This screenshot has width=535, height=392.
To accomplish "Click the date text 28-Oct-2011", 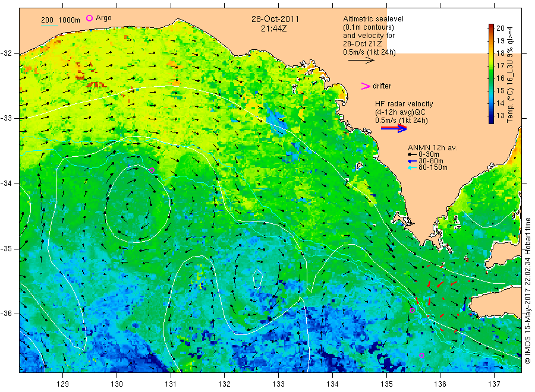I will coord(275,19).
